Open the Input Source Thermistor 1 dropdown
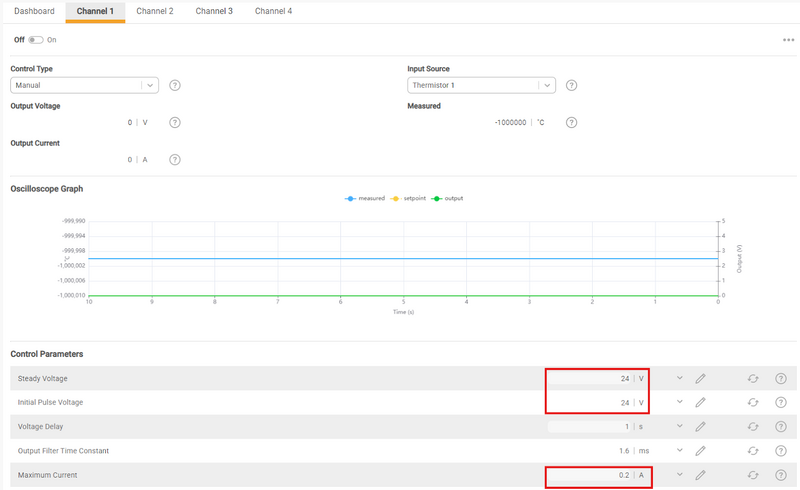The height and width of the screenshot is (490, 800). tap(481, 85)
